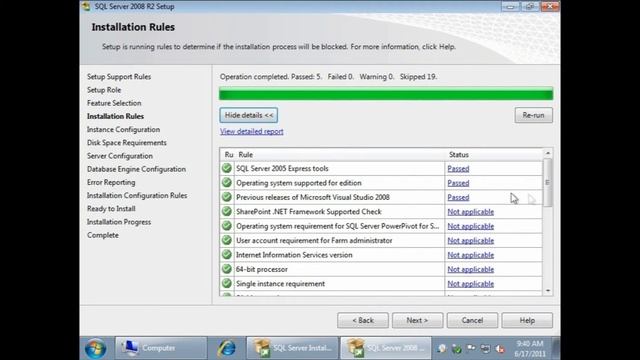Select Instance Configuration step
The width and height of the screenshot is (640, 360).
[123, 129]
